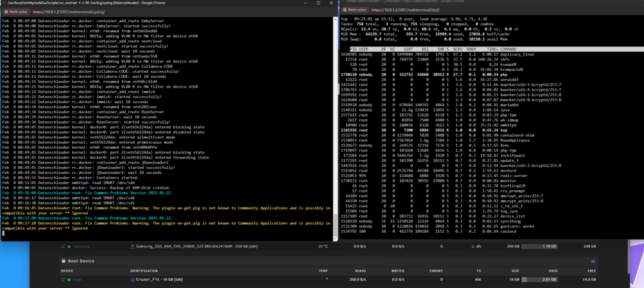Click the ERRORS column header
Screen dimensions: 644x288
coord(436,271)
